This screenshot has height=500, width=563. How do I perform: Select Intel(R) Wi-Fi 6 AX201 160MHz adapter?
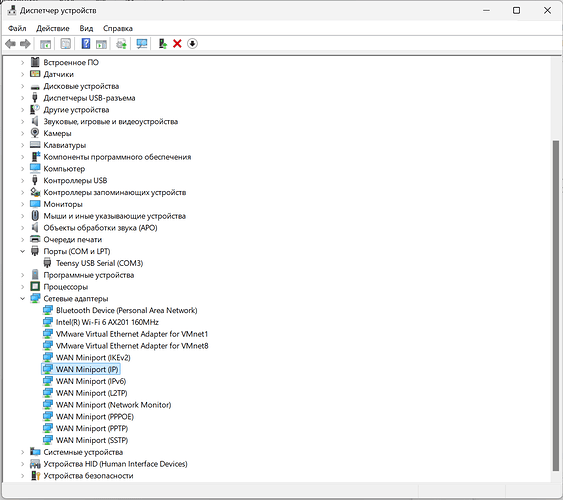pyautogui.click(x=107, y=322)
